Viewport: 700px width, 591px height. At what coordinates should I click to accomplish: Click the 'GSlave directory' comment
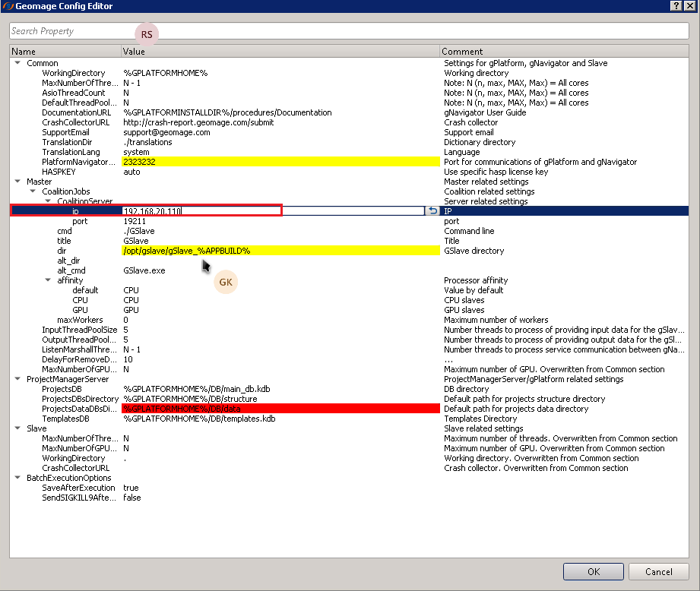pos(474,251)
